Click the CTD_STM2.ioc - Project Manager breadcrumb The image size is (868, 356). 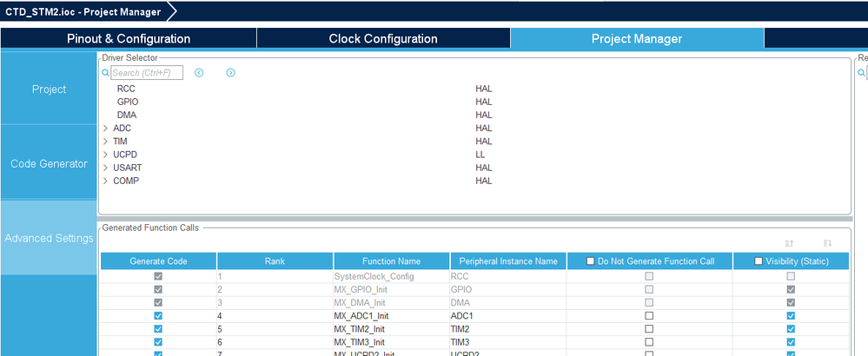click(x=83, y=11)
